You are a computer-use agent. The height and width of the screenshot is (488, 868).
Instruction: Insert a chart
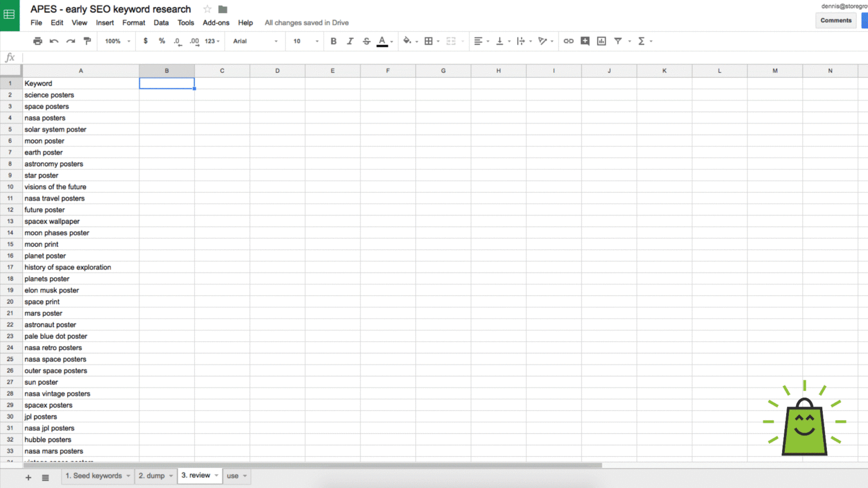tap(601, 41)
